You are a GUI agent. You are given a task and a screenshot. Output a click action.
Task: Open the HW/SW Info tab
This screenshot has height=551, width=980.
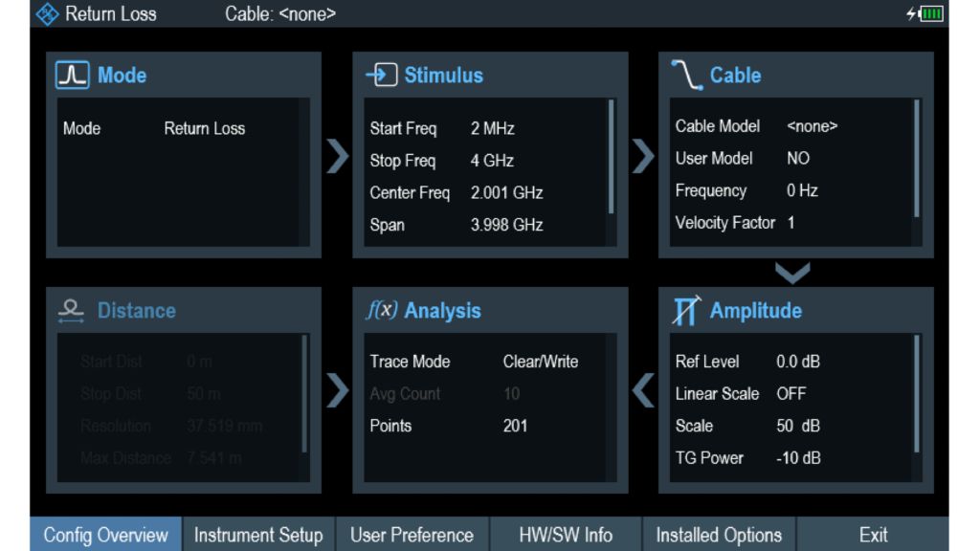[566, 535]
